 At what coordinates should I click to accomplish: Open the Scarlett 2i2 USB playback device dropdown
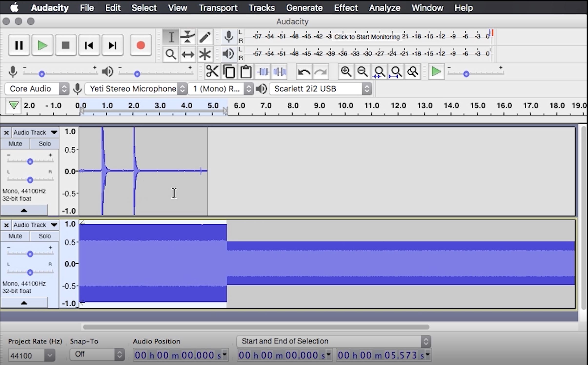click(320, 89)
